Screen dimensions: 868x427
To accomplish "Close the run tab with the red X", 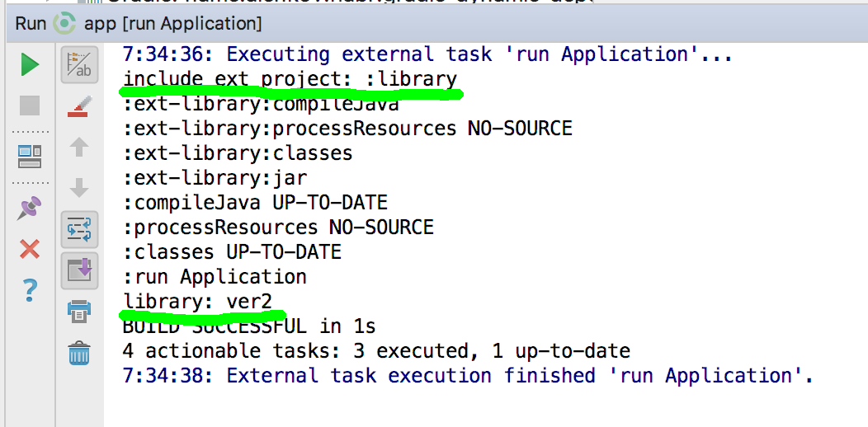I will (30, 249).
